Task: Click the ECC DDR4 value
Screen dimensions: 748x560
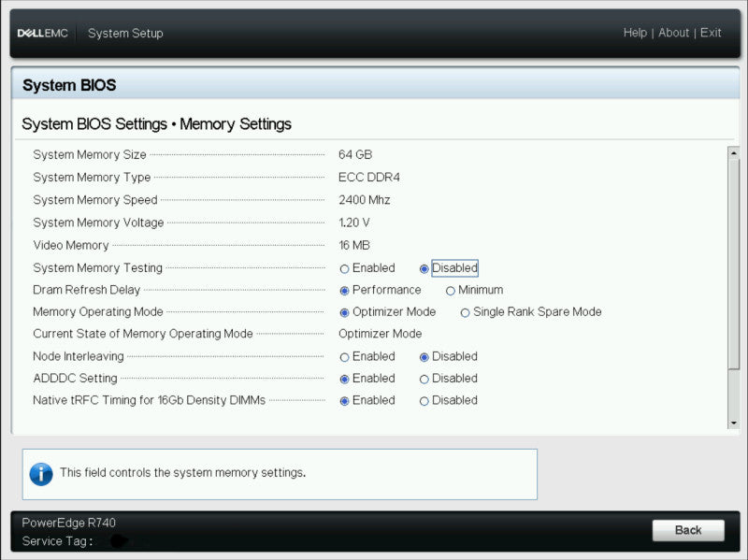Action: tap(368, 177)
